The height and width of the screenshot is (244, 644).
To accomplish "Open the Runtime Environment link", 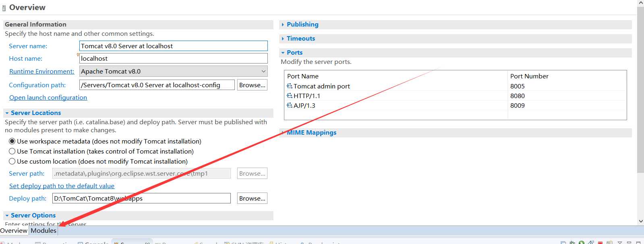I will [x=42, y=71].
